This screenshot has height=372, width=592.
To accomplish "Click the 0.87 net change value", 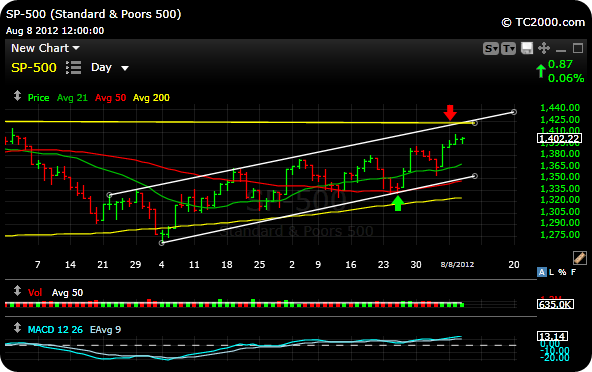I will [x=560, y=64].
